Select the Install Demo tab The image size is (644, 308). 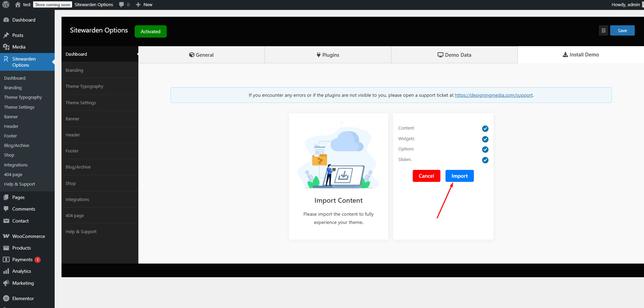pos(581,55)
